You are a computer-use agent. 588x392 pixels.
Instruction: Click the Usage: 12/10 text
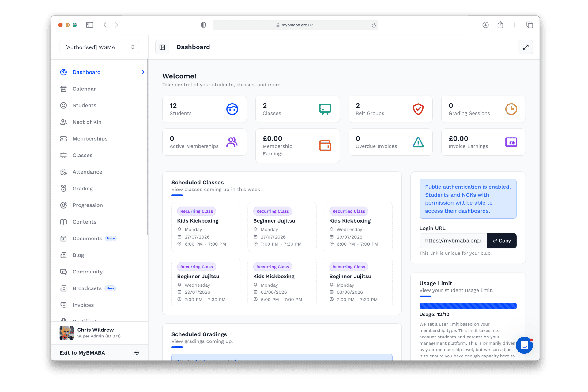434,315
